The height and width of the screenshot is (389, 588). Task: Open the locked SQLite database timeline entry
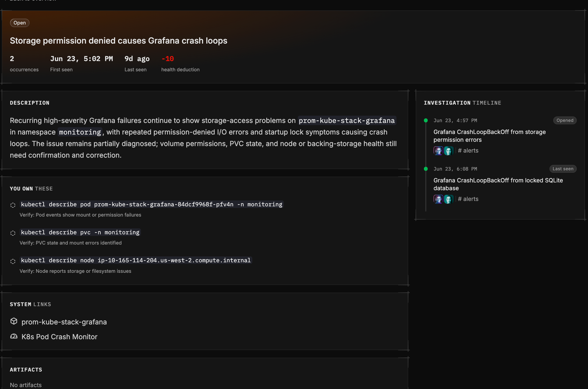tap(498, 184)
